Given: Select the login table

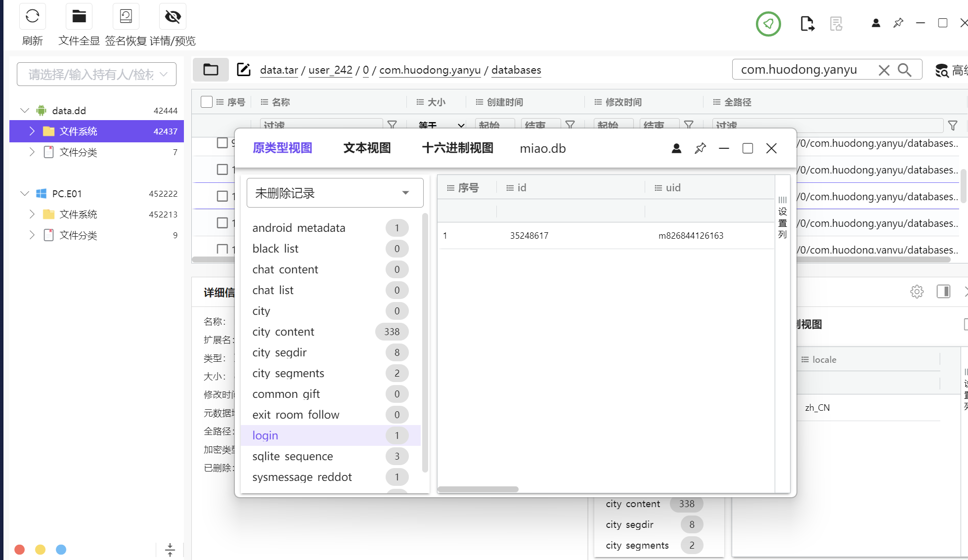Looking at the screenshot, I should [x=330, y=435].
